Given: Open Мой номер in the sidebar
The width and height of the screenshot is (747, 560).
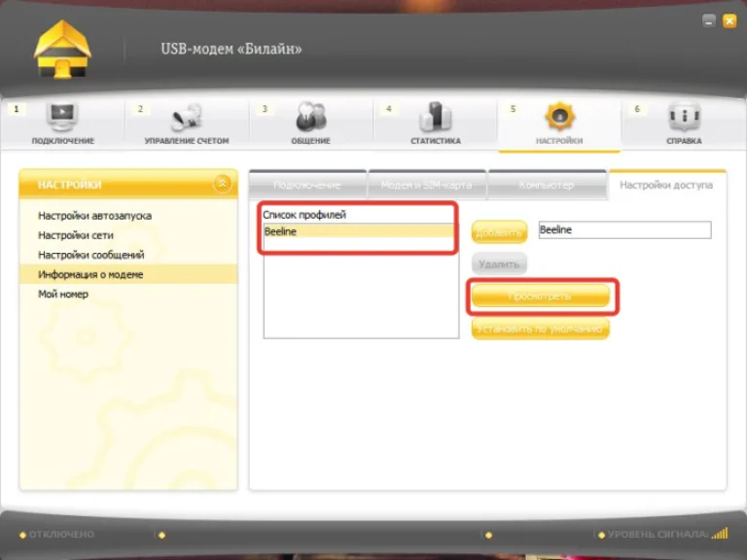Looking at the screenshot, I should 63,294.
